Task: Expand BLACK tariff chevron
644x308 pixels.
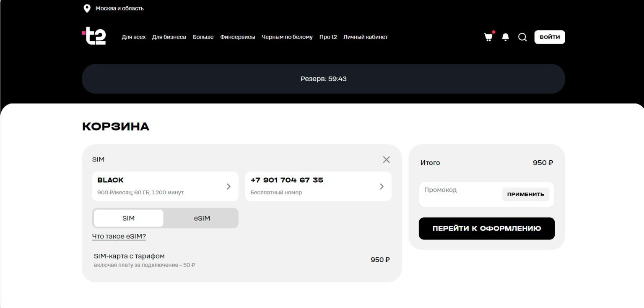Action: [229, 186]
